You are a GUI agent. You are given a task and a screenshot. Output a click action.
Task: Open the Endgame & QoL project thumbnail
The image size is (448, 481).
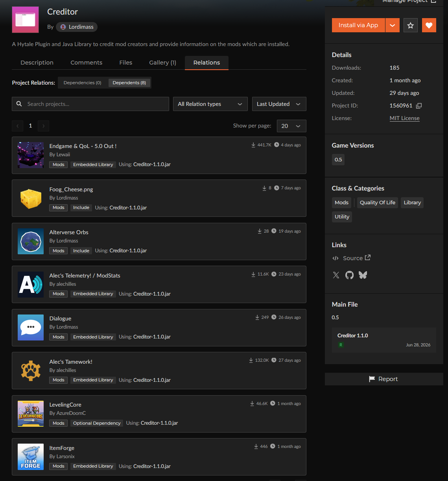(31, 155)
